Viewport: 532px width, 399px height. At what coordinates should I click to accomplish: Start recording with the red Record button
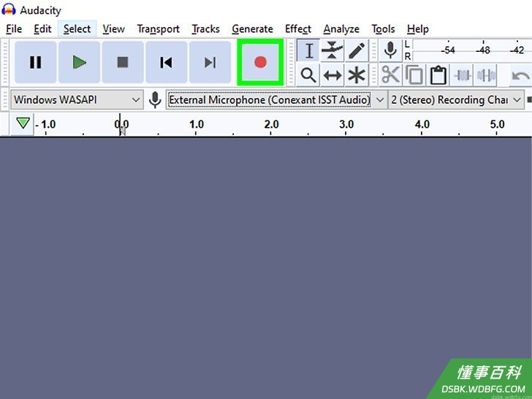tap(260, 62)
